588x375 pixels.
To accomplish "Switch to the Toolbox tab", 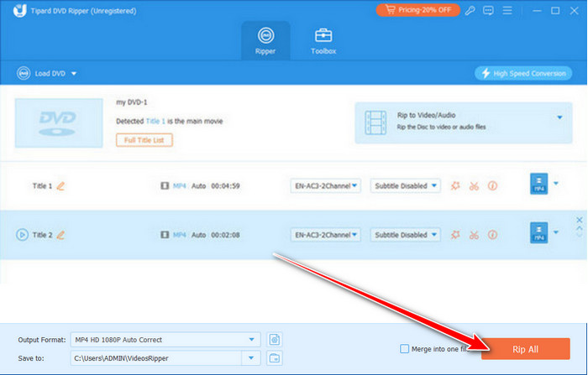I will coord(324,40).
